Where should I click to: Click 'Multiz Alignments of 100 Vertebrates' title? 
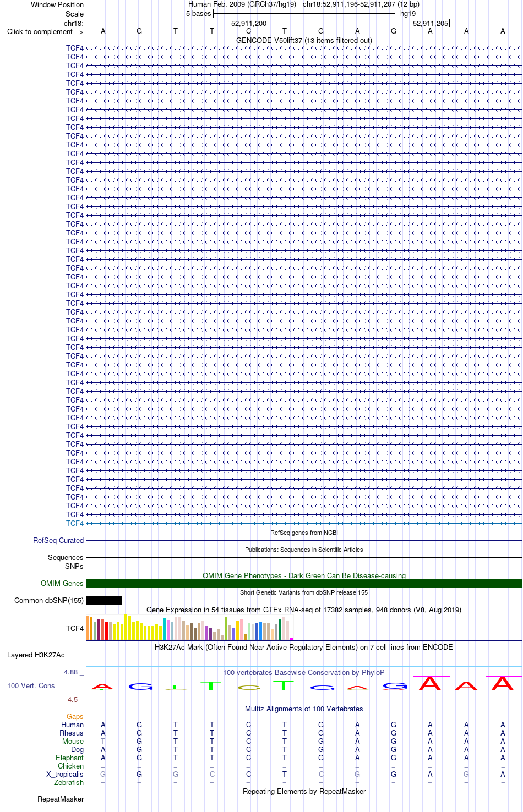coord(304,709)
